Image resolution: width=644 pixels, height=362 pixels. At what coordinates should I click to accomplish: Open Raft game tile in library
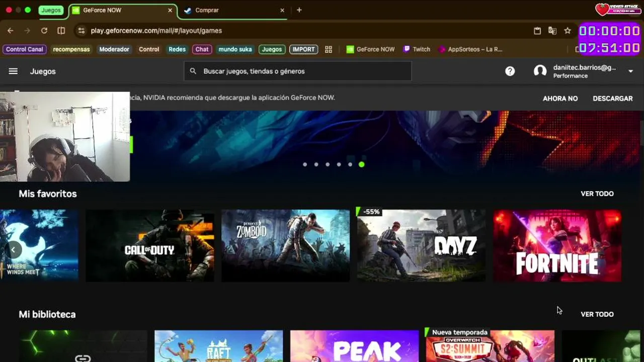click(218, 346)
